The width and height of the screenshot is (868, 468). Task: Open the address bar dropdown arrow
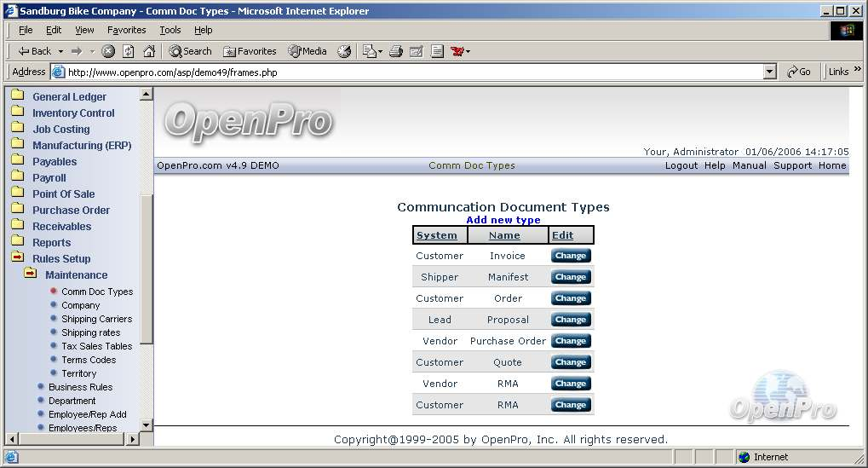[x=770, y=72]
